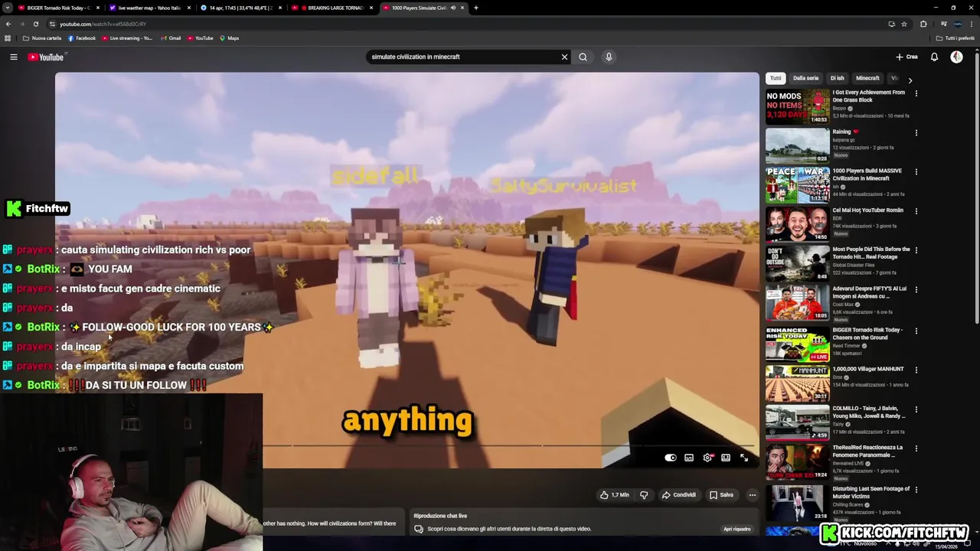980x551 pixels.
Task: Switch to theater mode in the player
Action: pyautogui.click(x=726, y=458)
